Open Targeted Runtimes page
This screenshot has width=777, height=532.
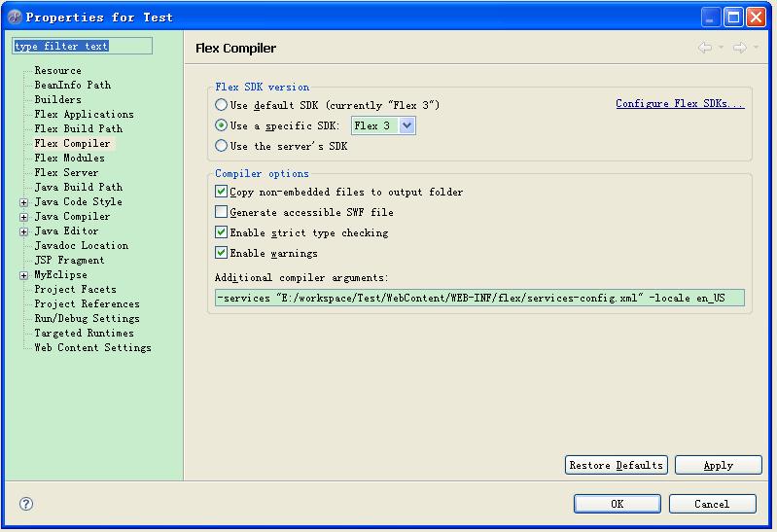[85, 333]
